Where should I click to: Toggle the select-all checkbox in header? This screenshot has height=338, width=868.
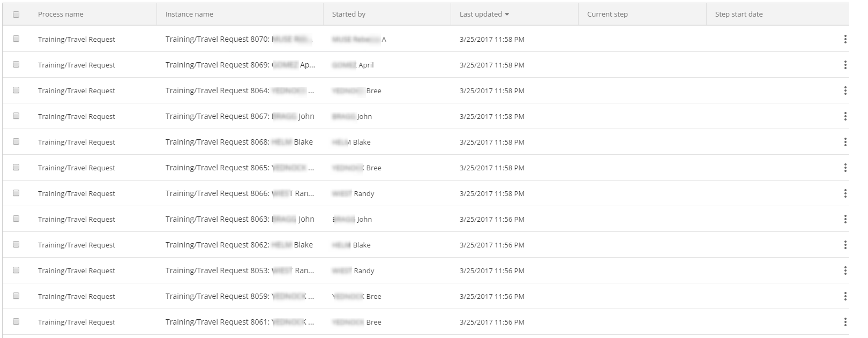[x=16, y=14]
